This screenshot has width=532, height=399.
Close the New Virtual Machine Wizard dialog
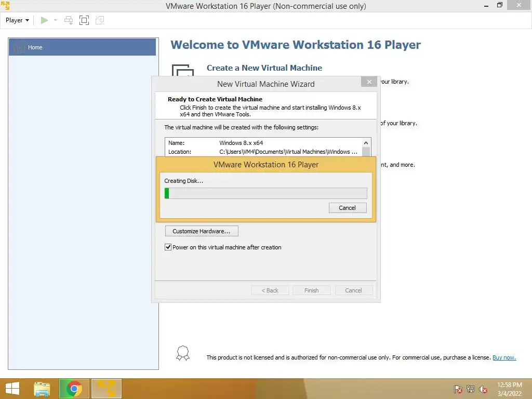coord(369,82)
